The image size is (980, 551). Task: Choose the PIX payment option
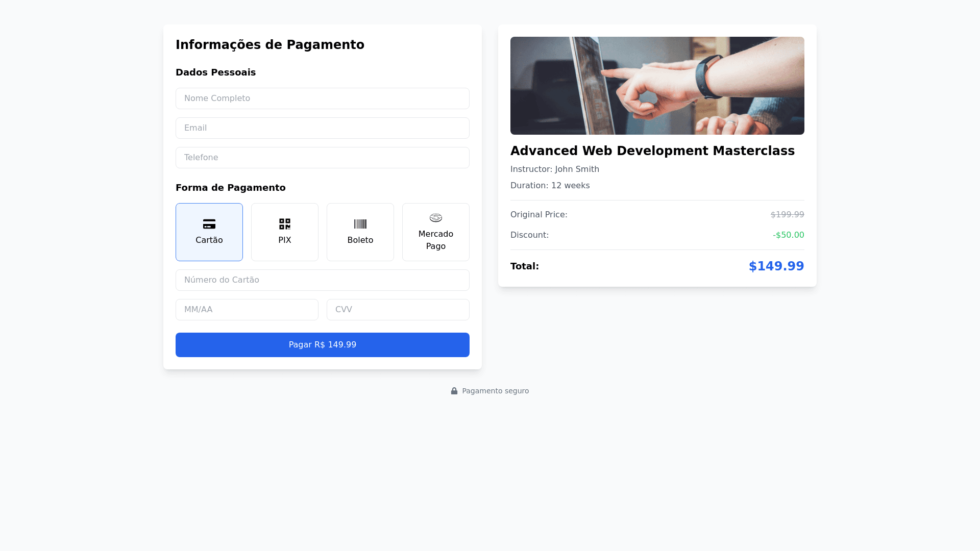(285, 232)
